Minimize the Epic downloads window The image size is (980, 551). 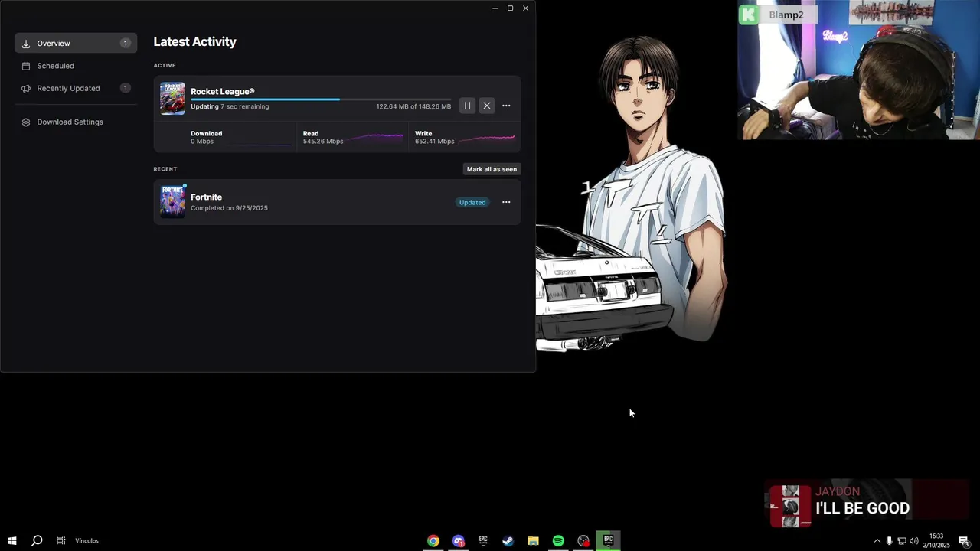coord(495,8)
